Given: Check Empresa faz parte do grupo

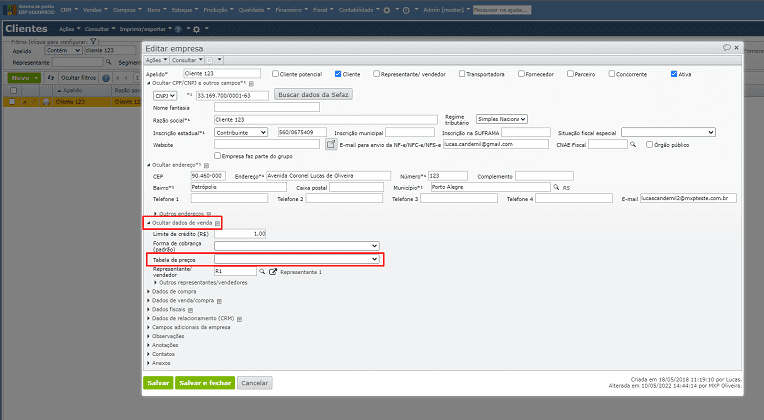Looking at the screenshot, I should [218, 156].
